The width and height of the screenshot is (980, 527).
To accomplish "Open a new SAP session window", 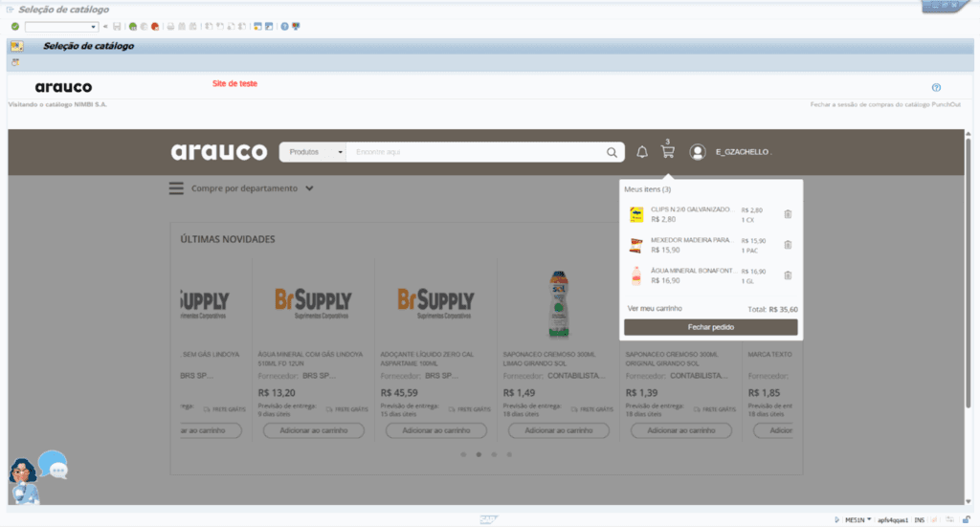I will click(x=257, y=26).
